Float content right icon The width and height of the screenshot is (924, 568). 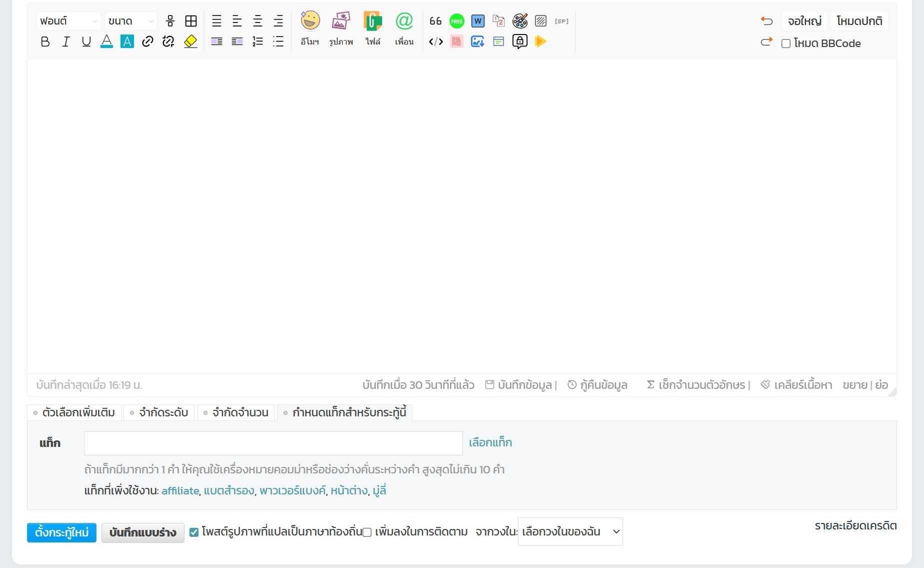click(x=237, y=42)
